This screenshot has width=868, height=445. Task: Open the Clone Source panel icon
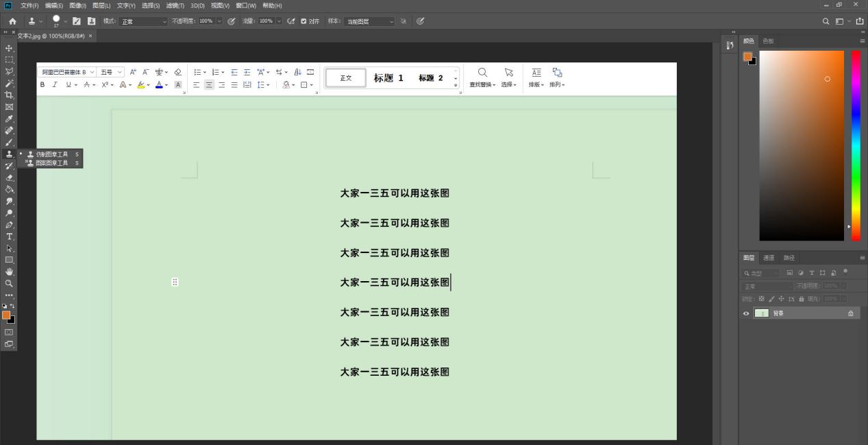[91, 21]
